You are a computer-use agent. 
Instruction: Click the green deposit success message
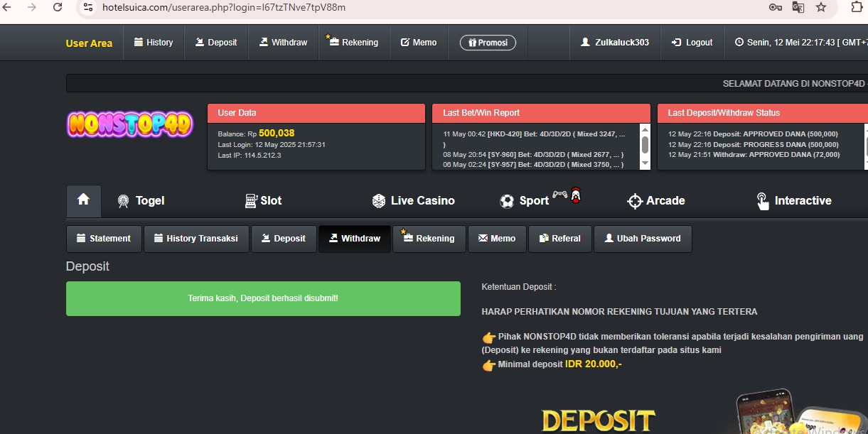tap(263, 298)
